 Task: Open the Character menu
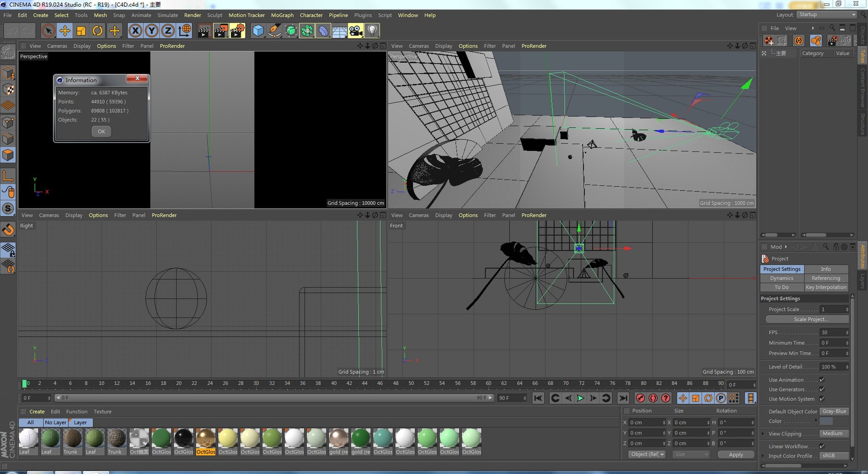(x=311, y=15)
